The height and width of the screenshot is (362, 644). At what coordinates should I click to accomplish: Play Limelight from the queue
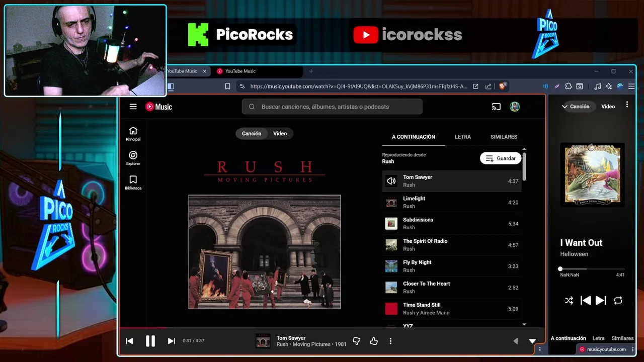(452, 203)
